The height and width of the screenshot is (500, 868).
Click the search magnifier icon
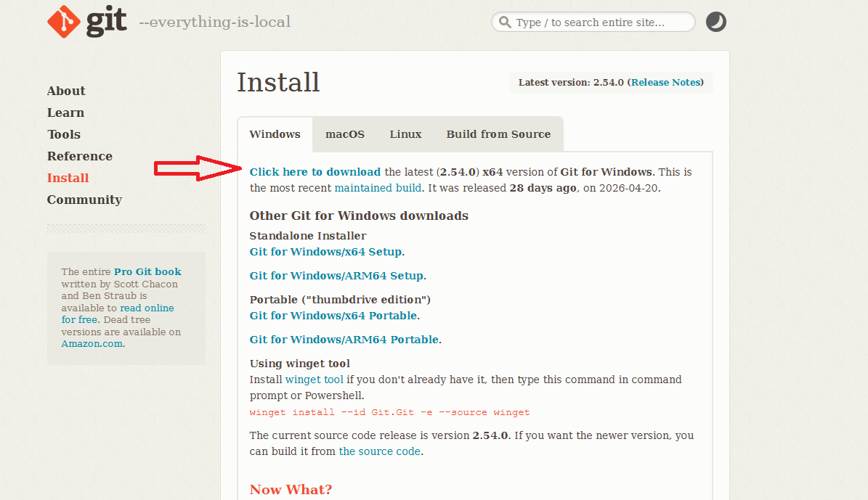click(505, 22)
